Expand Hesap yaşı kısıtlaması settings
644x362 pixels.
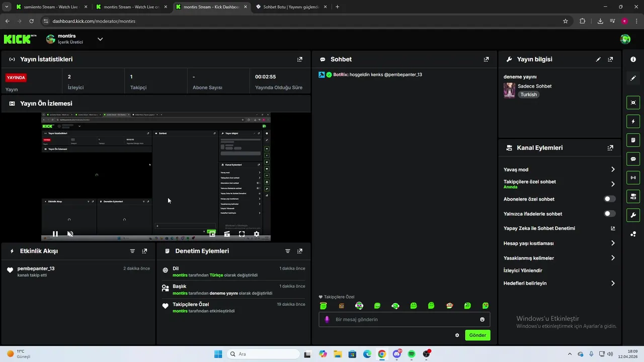click(613, 243)
